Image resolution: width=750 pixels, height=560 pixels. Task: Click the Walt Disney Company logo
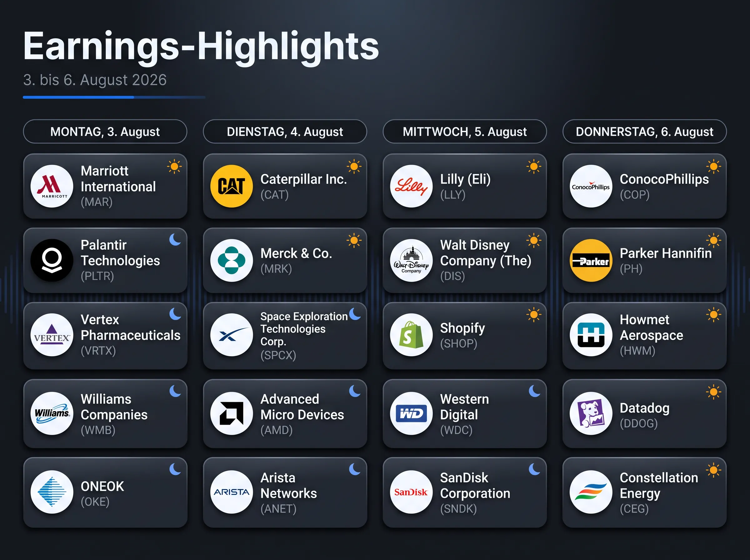[412, 260]
